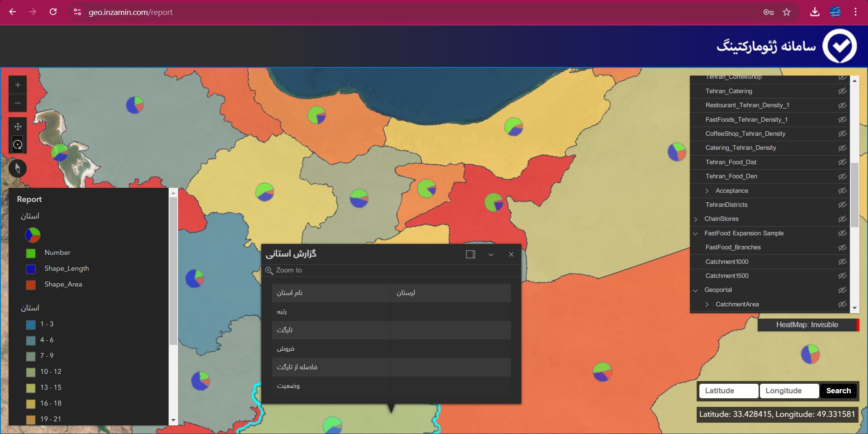The image size is (868, 434).
Task: Bookmark page with the star icon
Action: (787, 12)
